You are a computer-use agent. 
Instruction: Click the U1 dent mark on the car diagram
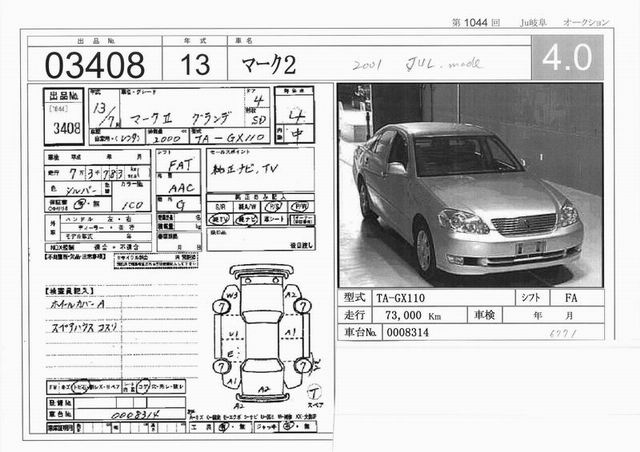point(233,335)
